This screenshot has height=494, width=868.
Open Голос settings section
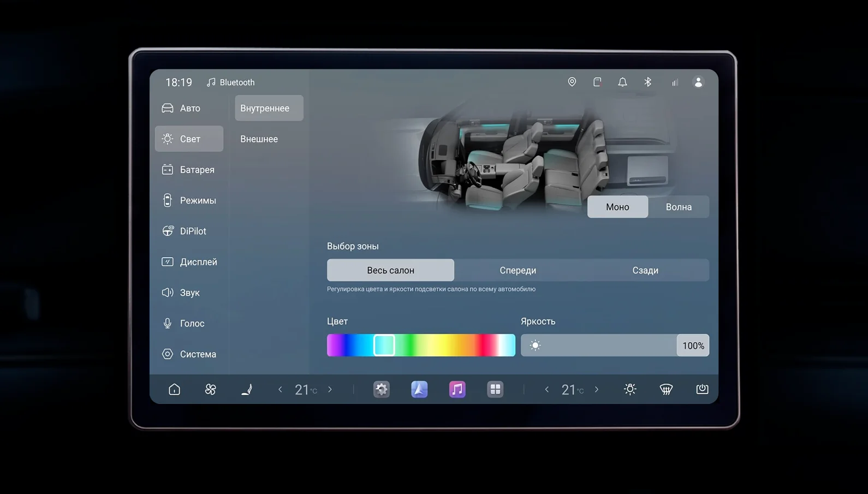click(189, 323)
